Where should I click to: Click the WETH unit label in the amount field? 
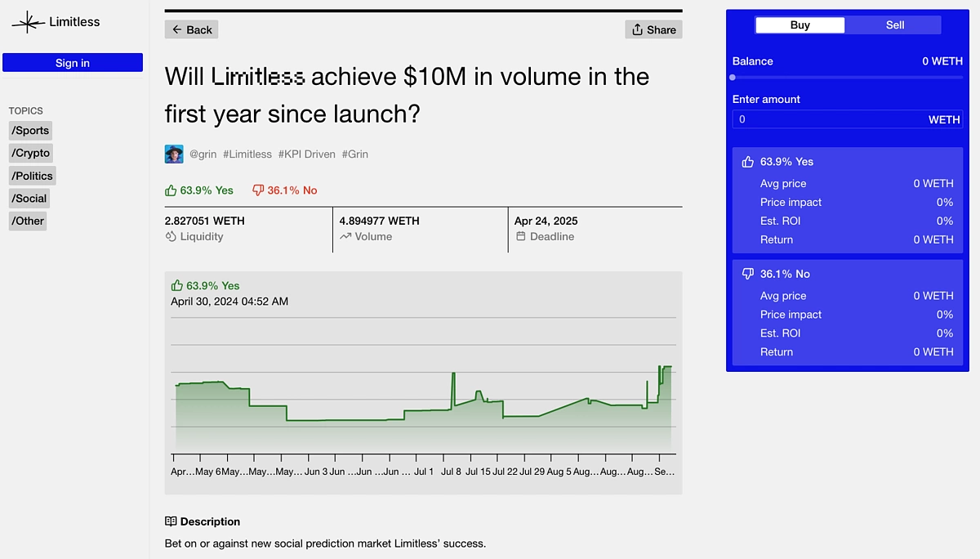[944, 119]
